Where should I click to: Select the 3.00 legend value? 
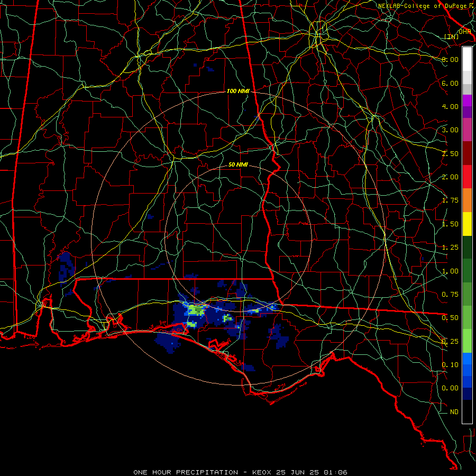coord(450,130)
